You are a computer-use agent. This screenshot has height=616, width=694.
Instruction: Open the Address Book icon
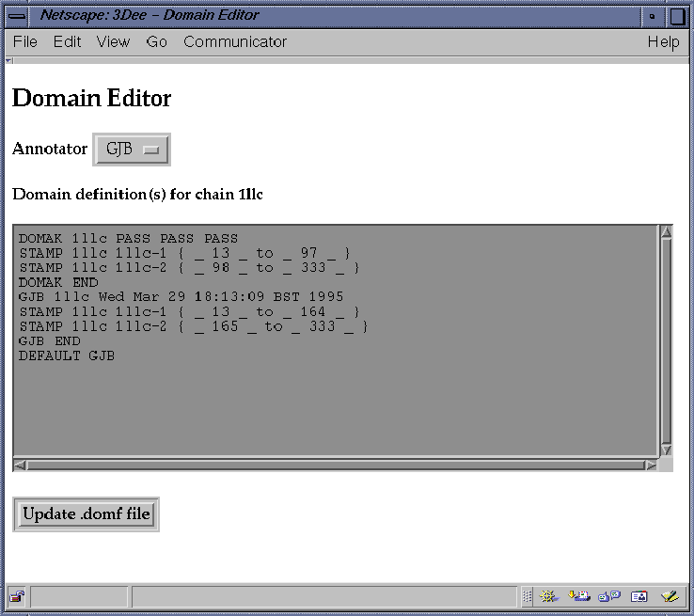click(639, 596)
